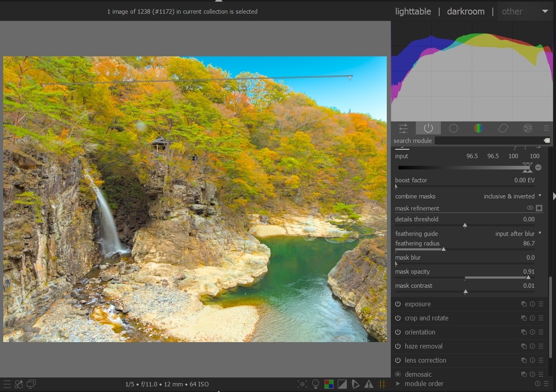Open the quick access panel tab
556x392 pixels.
coord(404,128)
